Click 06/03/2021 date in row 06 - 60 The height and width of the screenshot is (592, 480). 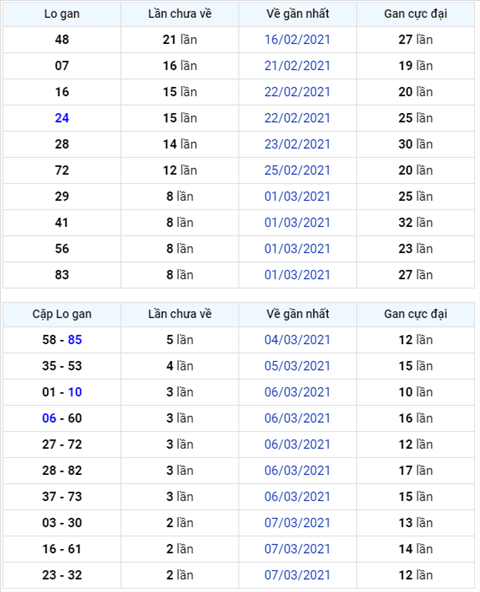[297, 418]
